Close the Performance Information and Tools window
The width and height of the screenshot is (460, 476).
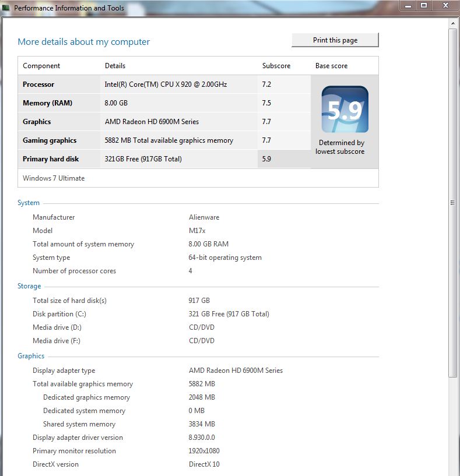point(446,6)
